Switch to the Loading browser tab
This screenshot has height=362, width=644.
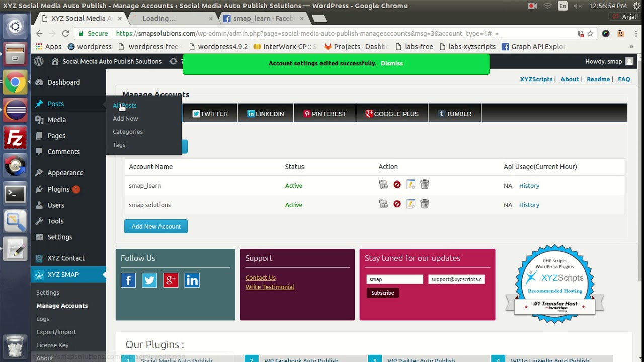click(x=171, y=19)
